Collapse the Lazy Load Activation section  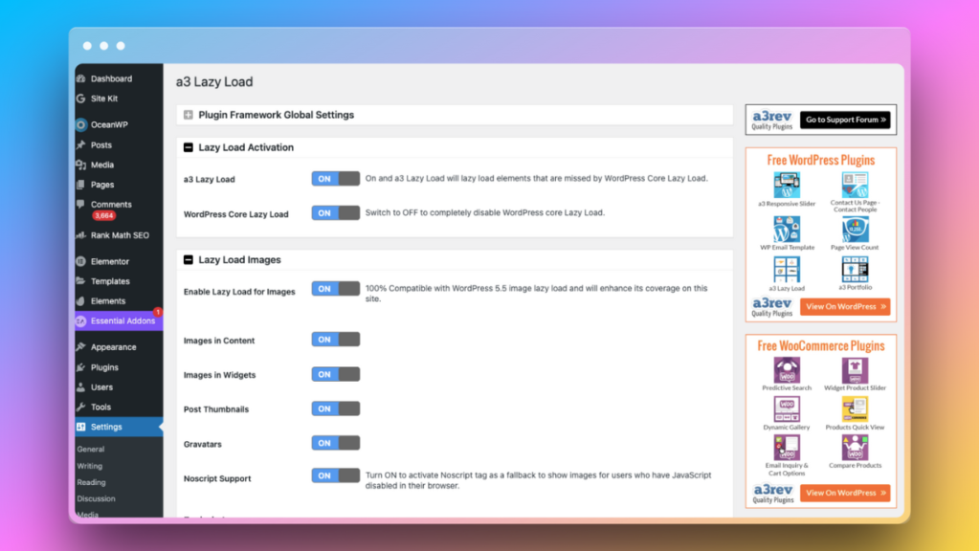pyautogui.click(x=189, y=147)
